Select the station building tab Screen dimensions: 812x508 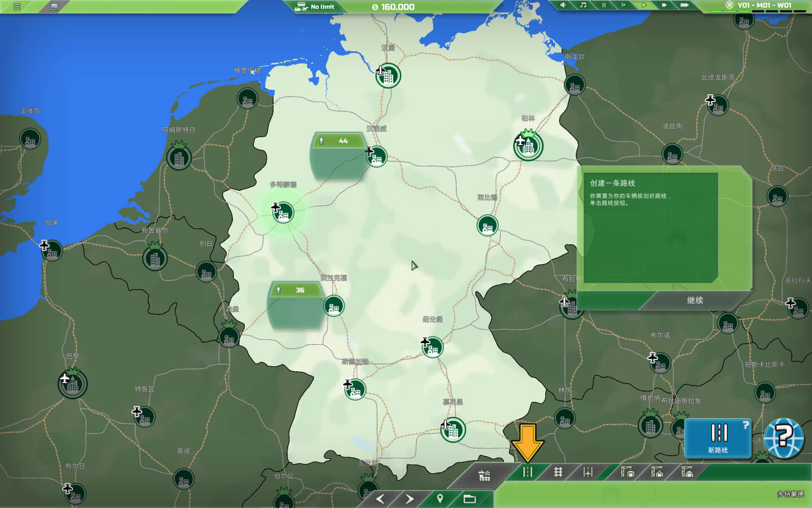(x=484, y=475)
